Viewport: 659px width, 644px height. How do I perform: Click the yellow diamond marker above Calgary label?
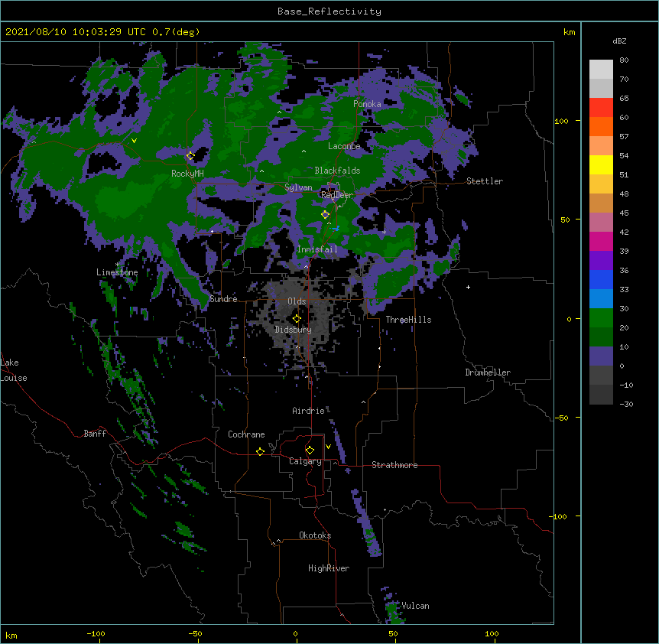coord(310,450)
